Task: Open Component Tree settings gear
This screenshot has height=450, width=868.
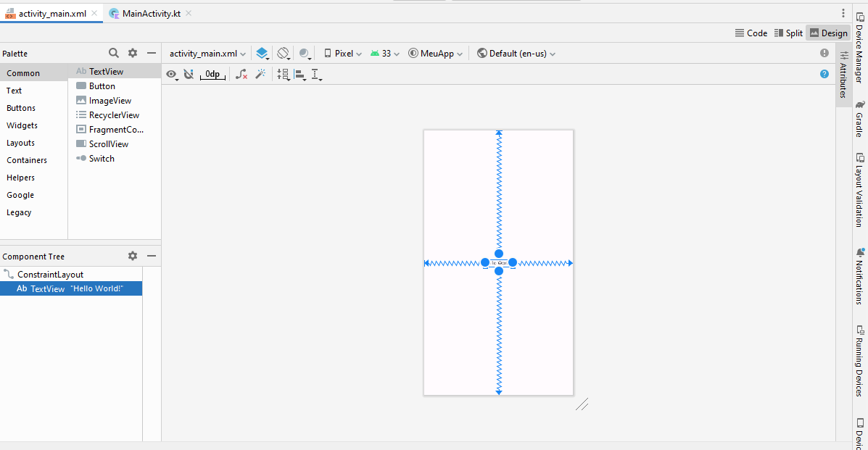Action: click(x=133, y=256)
